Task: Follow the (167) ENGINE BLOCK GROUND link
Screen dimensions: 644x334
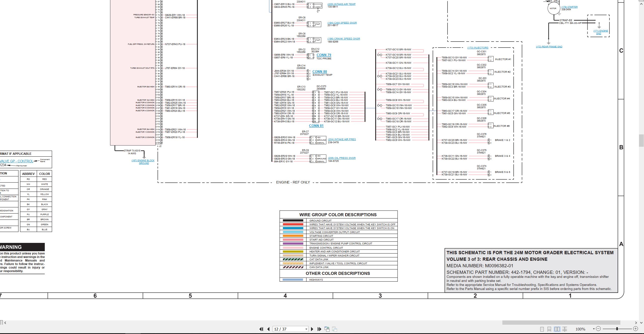Action: (x=143, y=162)
